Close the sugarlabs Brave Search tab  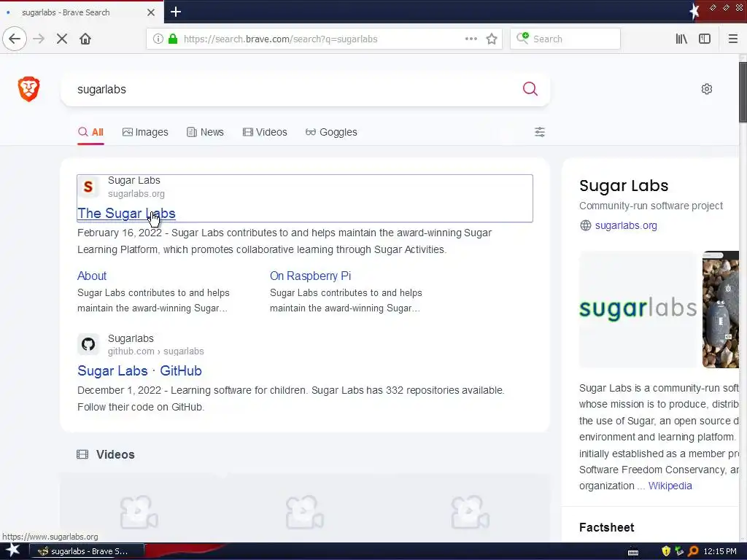click(x=150, y=12)
